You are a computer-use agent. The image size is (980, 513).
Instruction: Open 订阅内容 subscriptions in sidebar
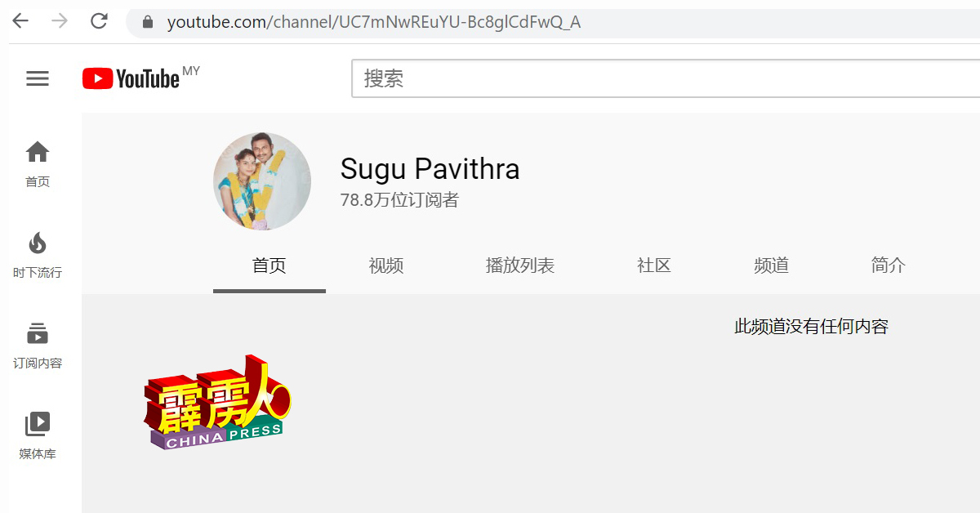pyautogui.click(x=38, y=346)
